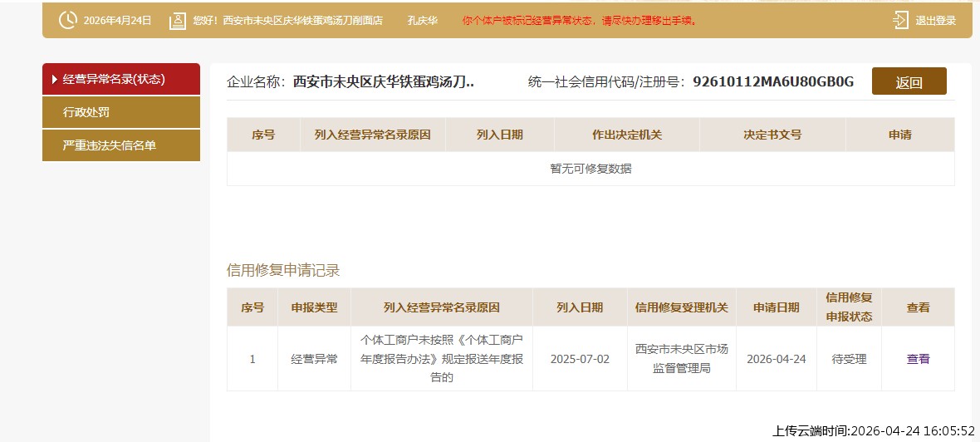Viewport: 980px width, 442px height.
Task: Click the red abnormal status warning notice
Action: point(579,21)
